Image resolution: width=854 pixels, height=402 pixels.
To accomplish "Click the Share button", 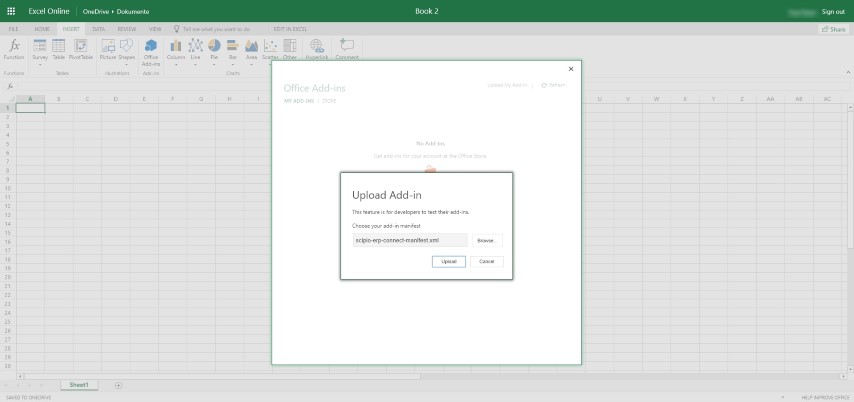I will click(832, 29).
